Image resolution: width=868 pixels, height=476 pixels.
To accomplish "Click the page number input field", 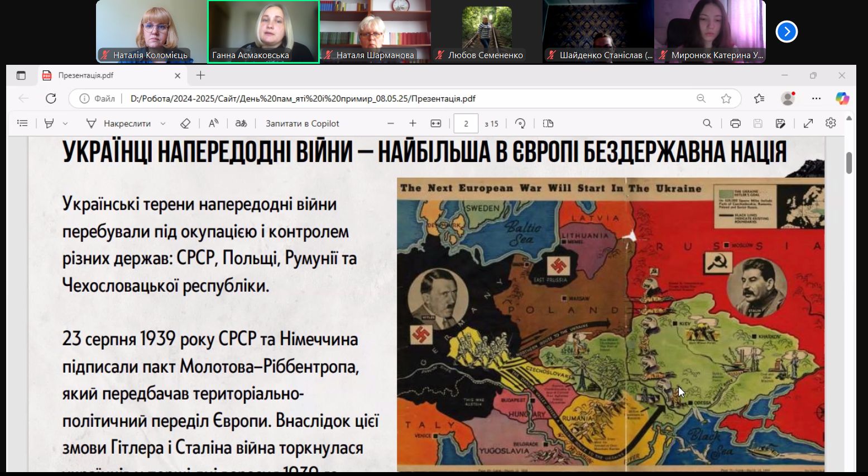I will [x=466, y=123].
